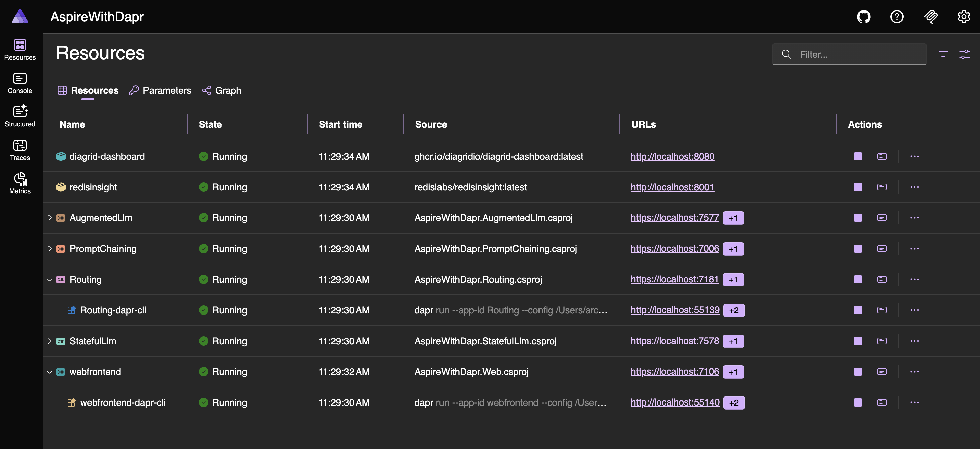Go to Console in the sidebar
This screenshot has width=980, height=449.
[x=20, y=83]
